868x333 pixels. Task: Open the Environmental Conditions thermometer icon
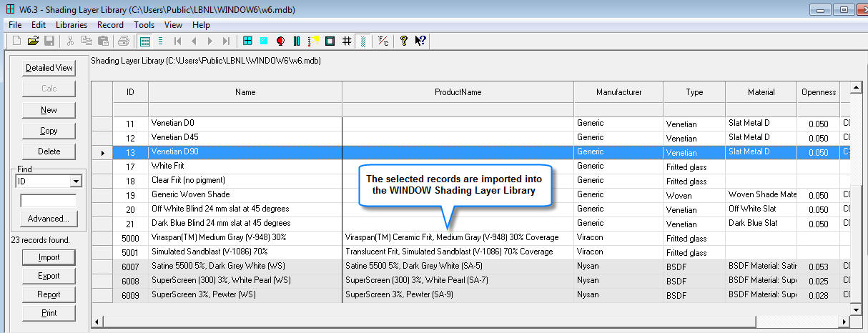313,41
